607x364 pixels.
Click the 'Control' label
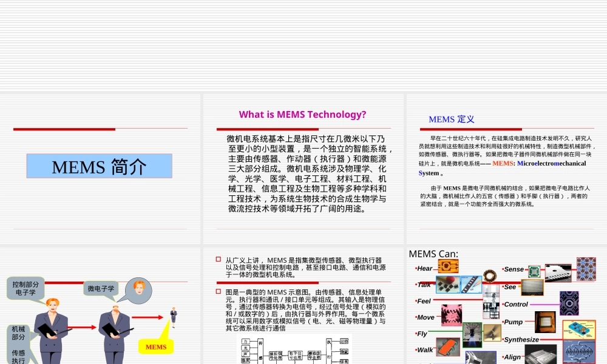515,305
